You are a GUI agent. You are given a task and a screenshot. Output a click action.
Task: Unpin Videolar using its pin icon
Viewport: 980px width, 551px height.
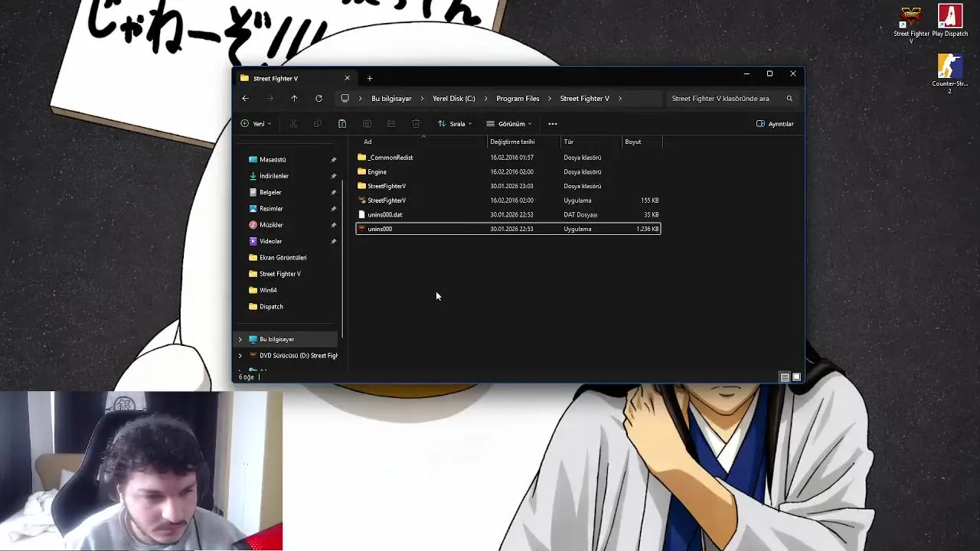333,242
